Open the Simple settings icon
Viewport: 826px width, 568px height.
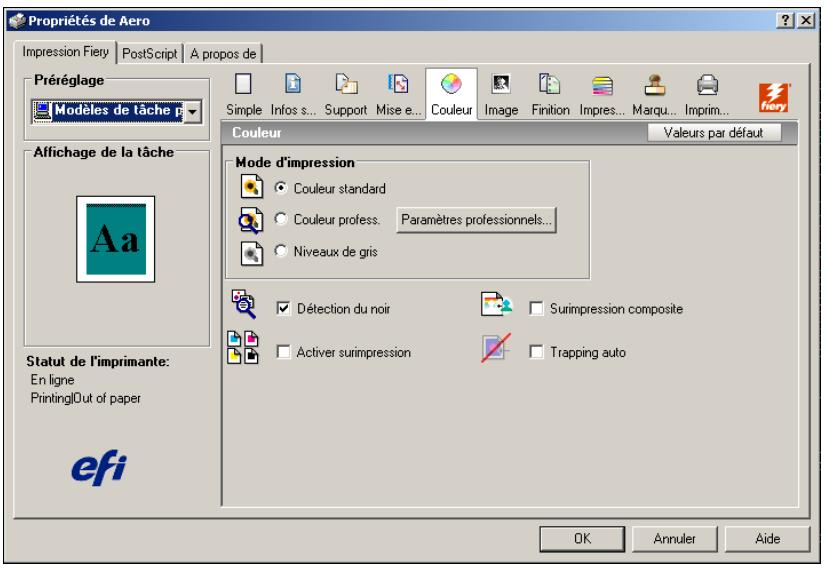click(x=243, y=84)
